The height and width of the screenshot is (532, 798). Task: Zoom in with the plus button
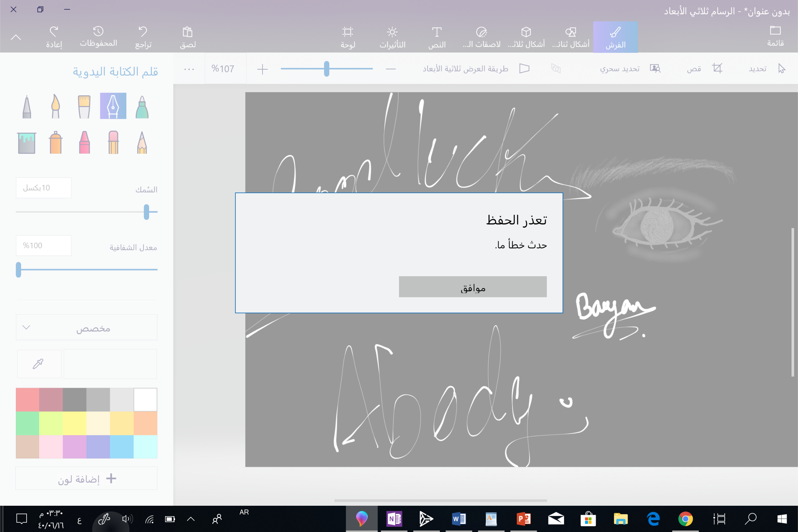coord(263,69)
